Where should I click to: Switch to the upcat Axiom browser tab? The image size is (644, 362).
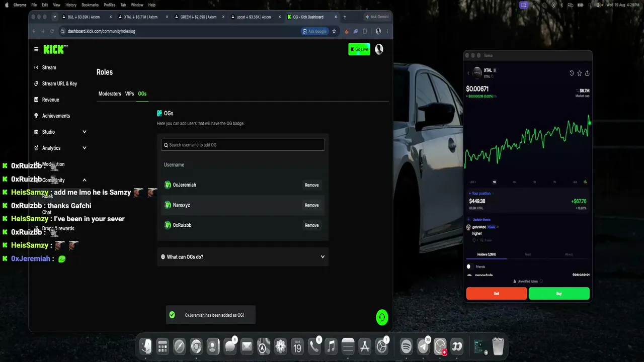click(x=255, y=17)
